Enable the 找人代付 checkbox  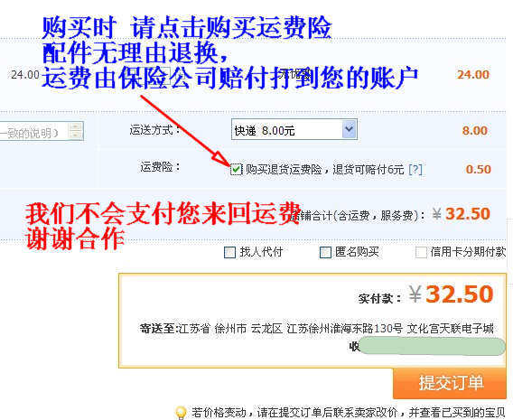[x=229, y=252]
